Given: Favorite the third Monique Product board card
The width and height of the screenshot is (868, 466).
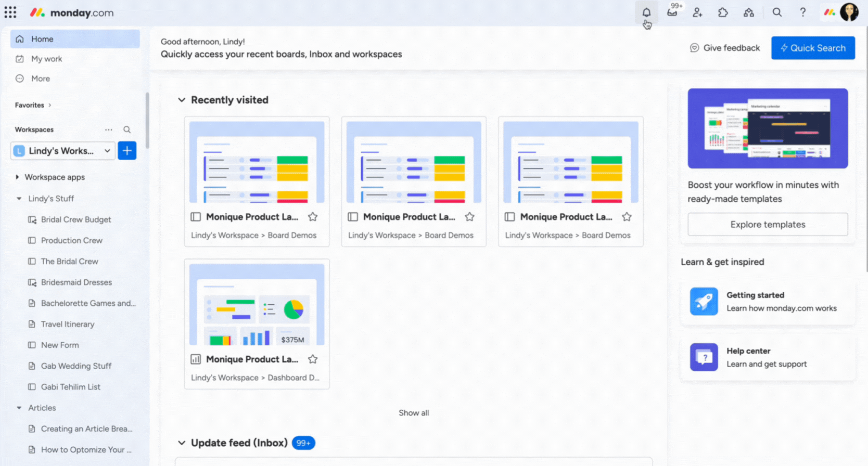Looking at the screenshot, I should [x=627, y=217].
